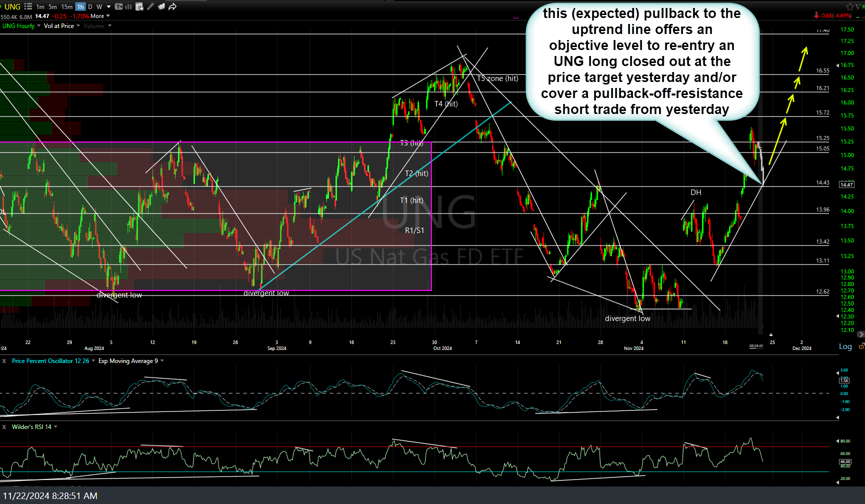This screenshot has height=504, width=865.
Task: Expand the More quote details dropdown
Action: click(100, 16)
